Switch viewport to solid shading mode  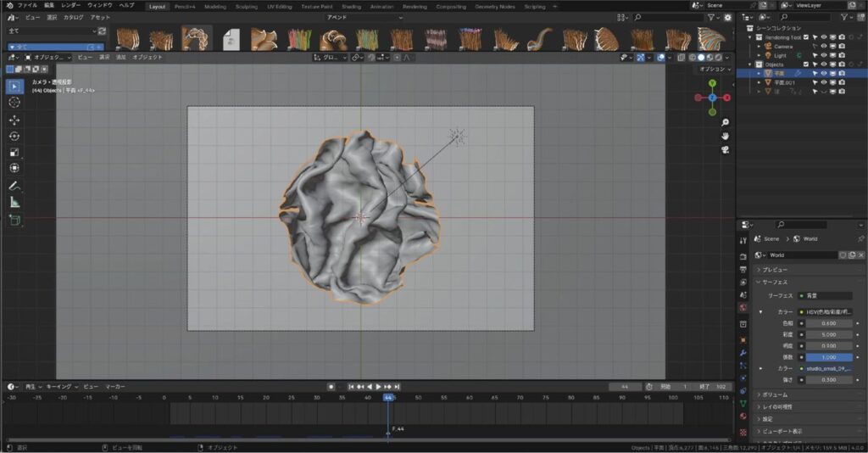[x=701, y=57]
